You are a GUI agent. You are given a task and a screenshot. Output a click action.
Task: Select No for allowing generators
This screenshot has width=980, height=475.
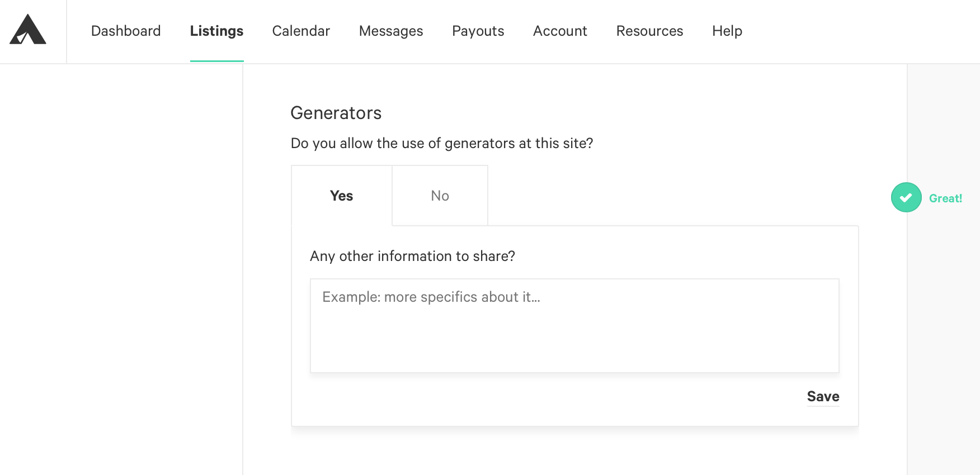point(440,196)
